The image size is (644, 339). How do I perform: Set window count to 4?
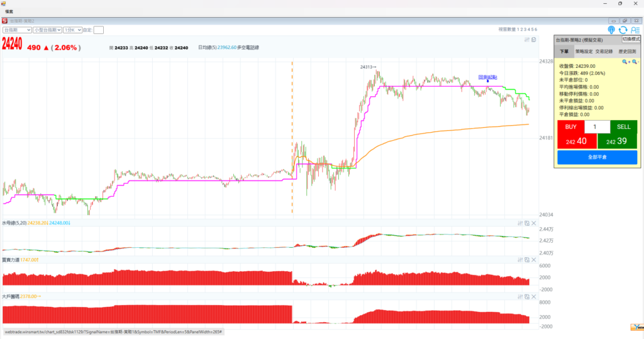pos(528,30)
